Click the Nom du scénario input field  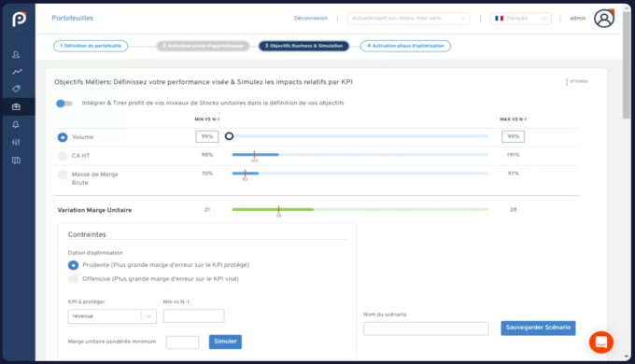tap(426, 329)
